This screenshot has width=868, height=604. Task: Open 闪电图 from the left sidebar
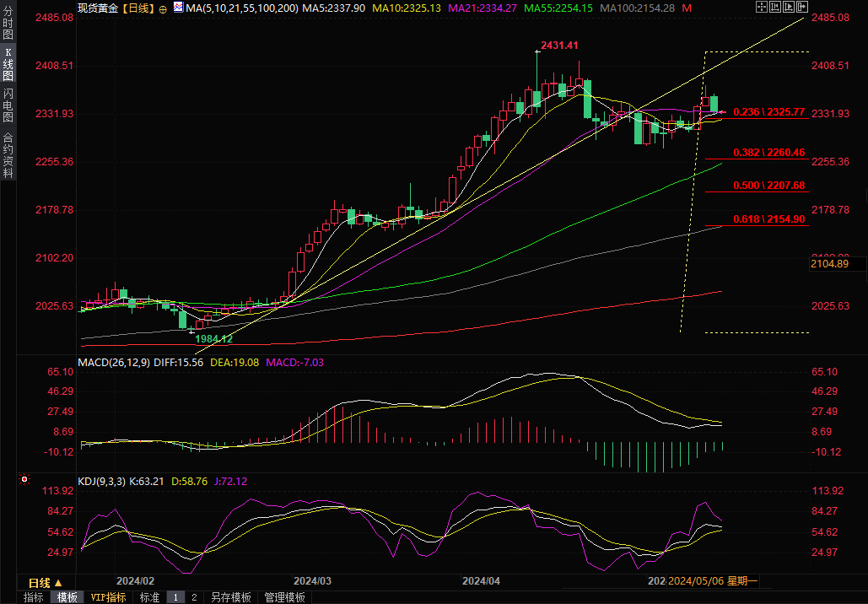pos(8,105)
